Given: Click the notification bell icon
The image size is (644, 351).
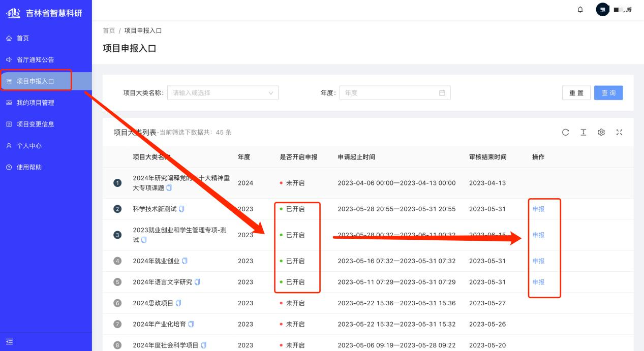Looking at the screenshot, I should point(580,10).
